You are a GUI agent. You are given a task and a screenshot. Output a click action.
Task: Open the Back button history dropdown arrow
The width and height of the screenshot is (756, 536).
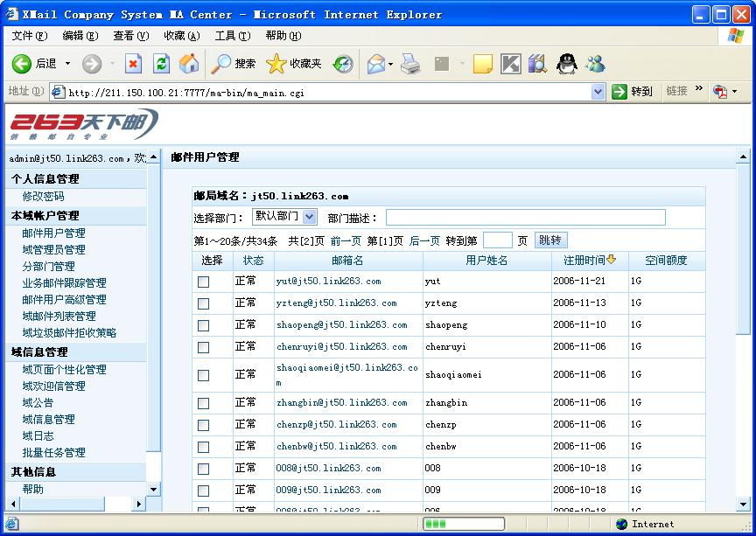pyautogui.click(x=67, y=64)
